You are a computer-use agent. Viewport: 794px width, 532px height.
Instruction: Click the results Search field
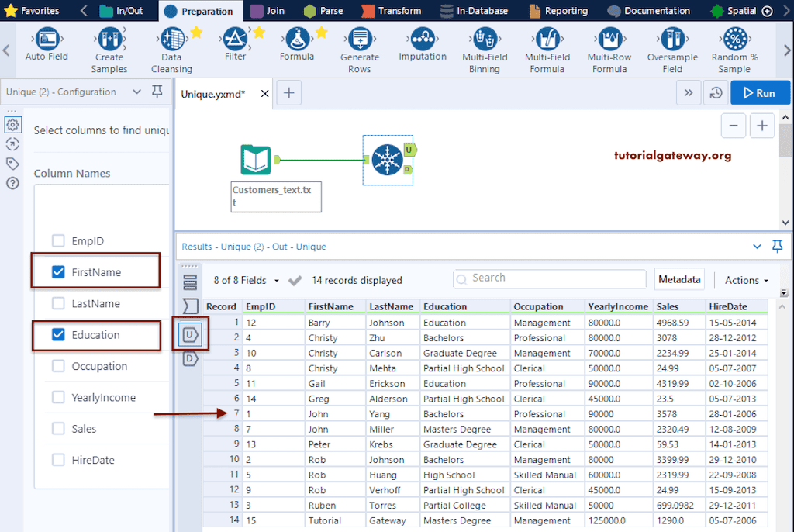tap(549, 278)
